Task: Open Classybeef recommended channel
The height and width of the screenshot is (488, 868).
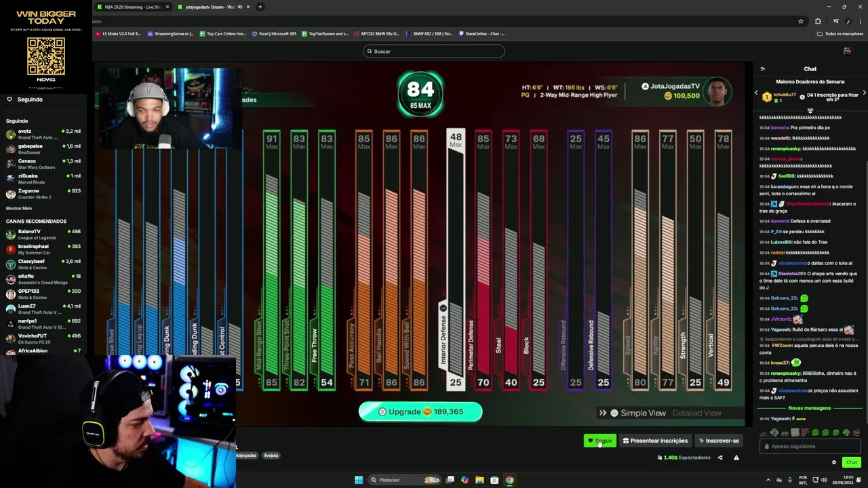Action: pyautogui.click(x=43, y=264)
